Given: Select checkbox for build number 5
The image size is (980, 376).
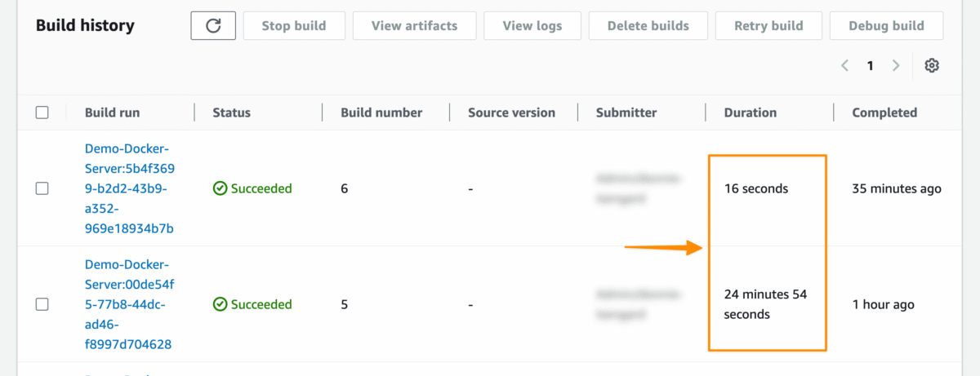Looking at the screenshot, I should pyautogui.click(x=42, y=304).
